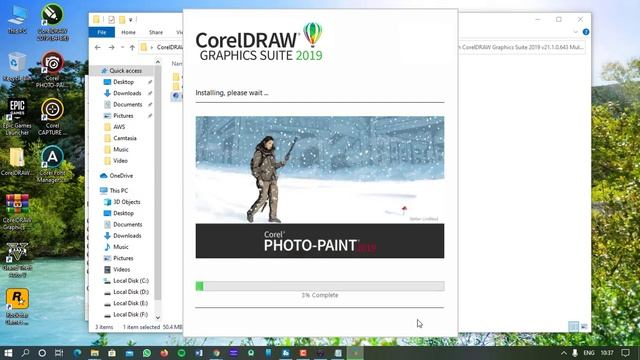Open Microsoft Store from the taskbar
Viewport: 640px width, 360px height.
click(x=112, y=353)
